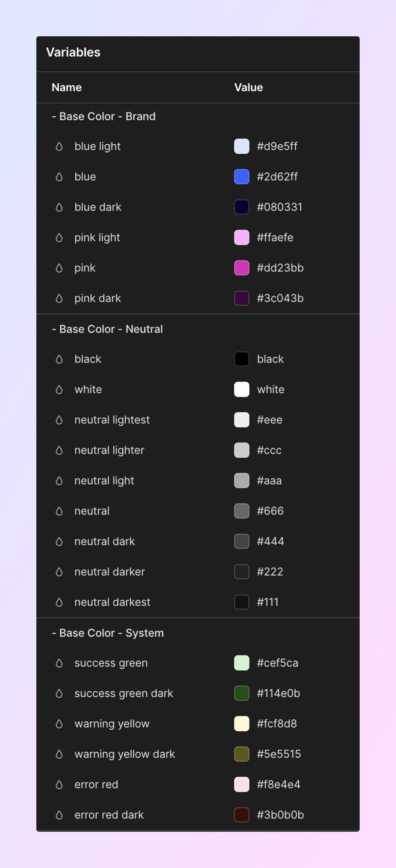Select the droplet icon for neutral lightest

pyautogui.click(x=59, y=420)
